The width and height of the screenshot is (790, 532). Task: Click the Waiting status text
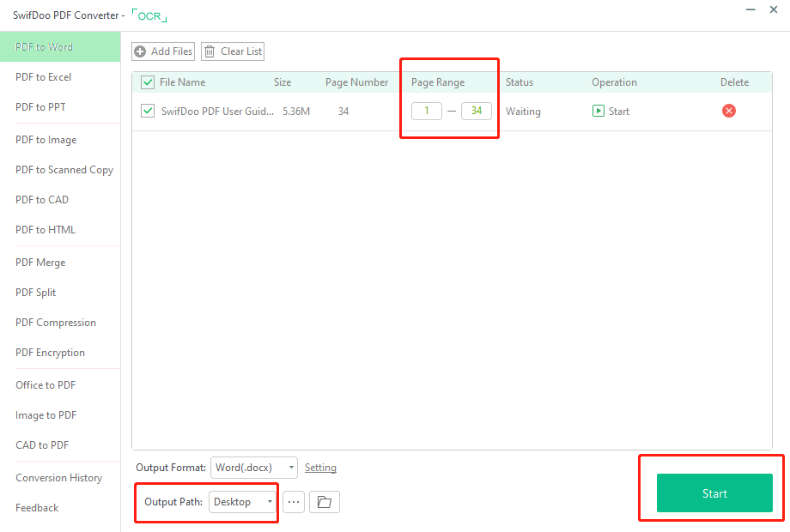pos(523,112)
